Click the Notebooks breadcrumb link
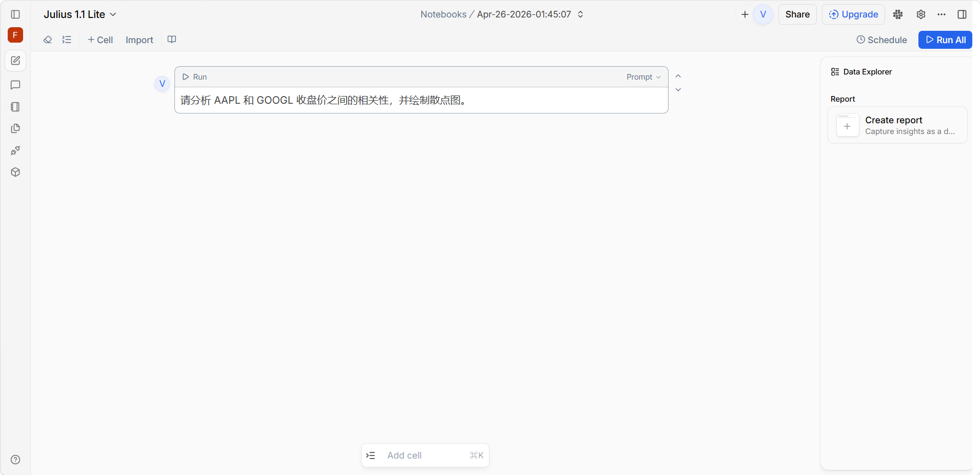The height and width of the screenshot is (475, 980). [x=443, y=14]
